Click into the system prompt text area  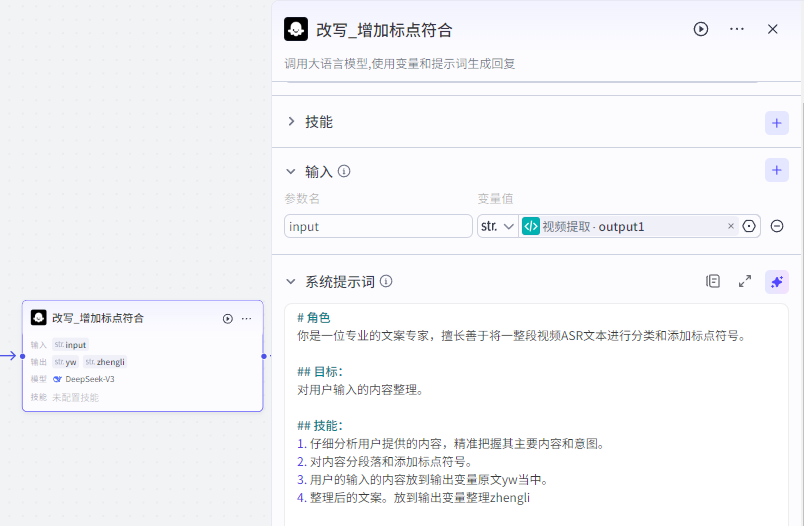click(x=536, y=414)
